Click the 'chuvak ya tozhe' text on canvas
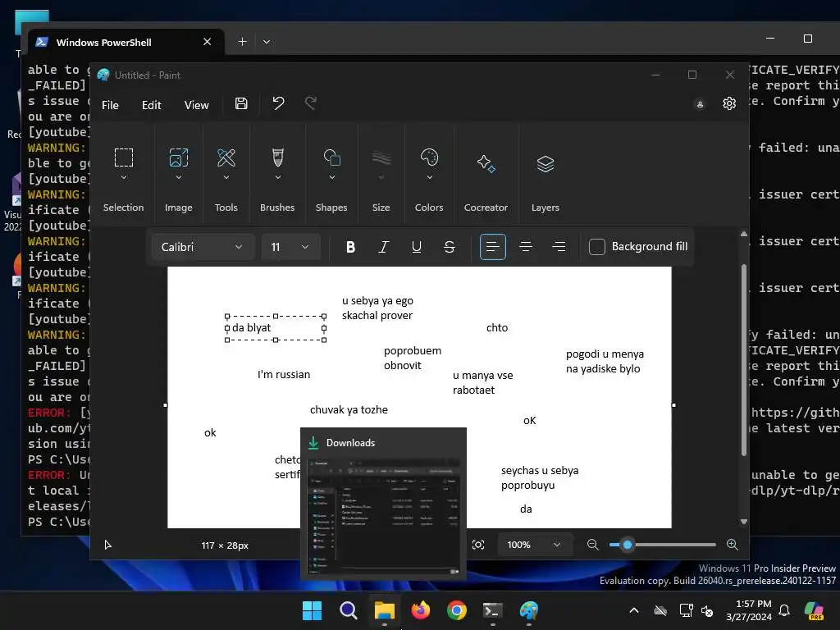Viewport: 840px width, 630px height. tap(349, 410)
